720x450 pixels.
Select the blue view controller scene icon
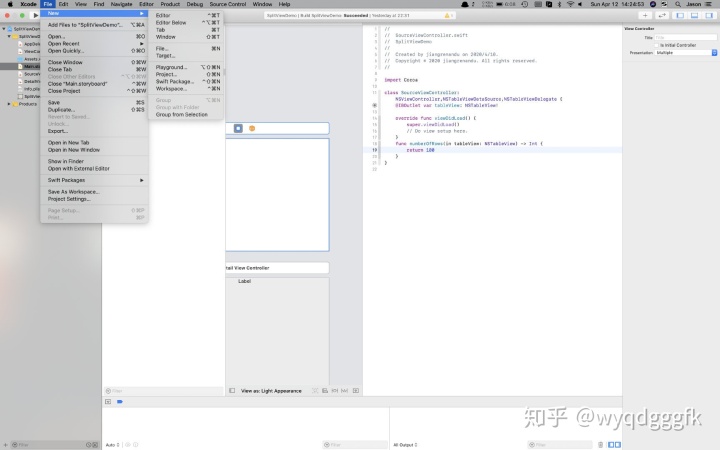[x=238, y=128]
